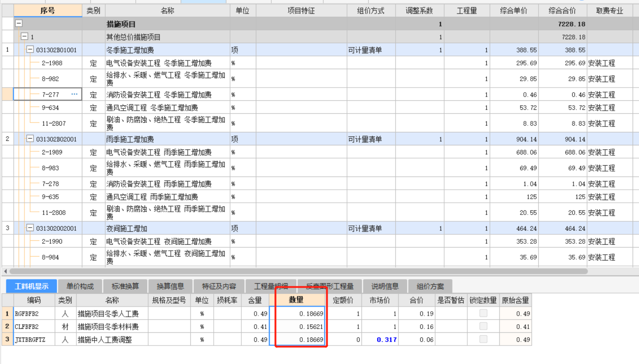Select quota row 7-278

click(51, 184)
